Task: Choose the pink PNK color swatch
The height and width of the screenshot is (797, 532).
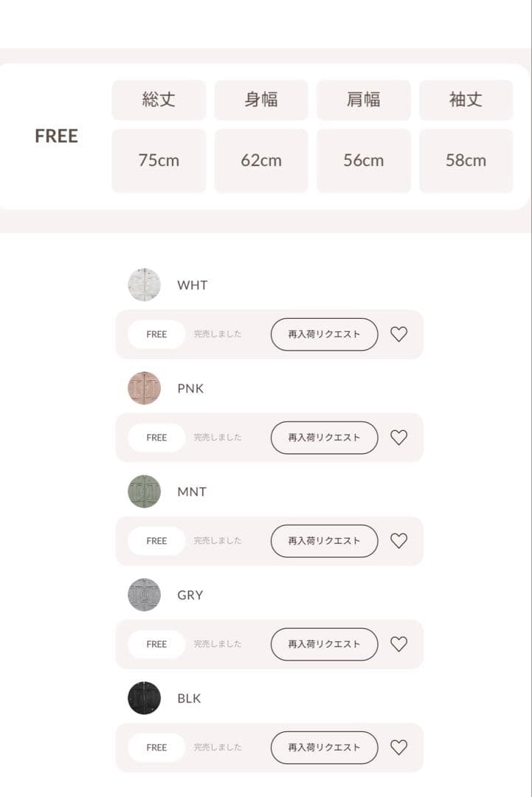Action: [144, 388]
